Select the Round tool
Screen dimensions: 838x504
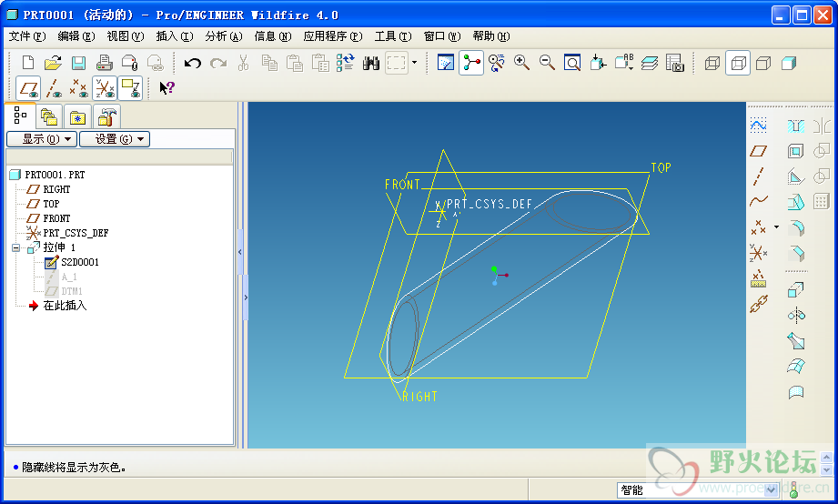pos(796,227)
